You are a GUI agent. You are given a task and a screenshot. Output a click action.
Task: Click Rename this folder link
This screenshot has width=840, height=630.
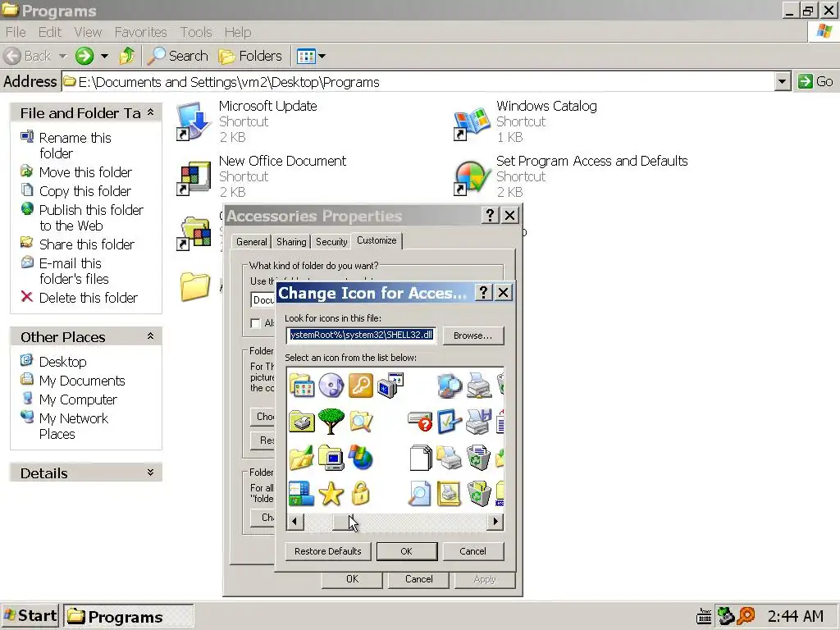point(75,145)
